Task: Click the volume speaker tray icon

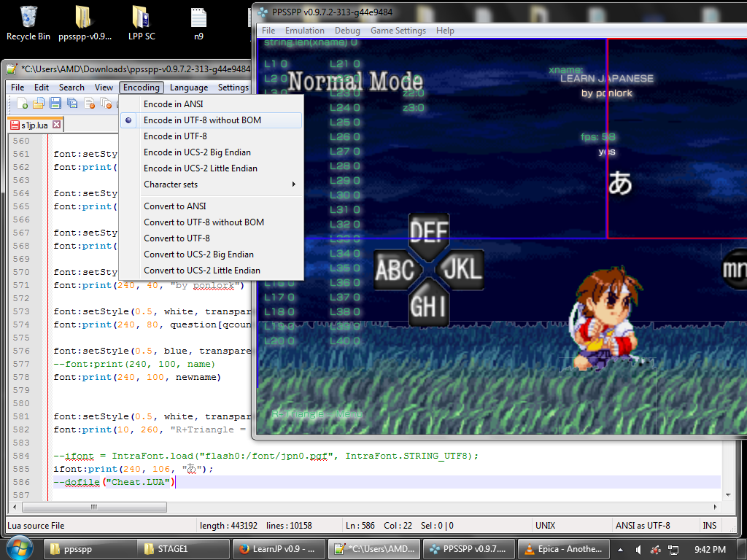Action: click(638, 549)
